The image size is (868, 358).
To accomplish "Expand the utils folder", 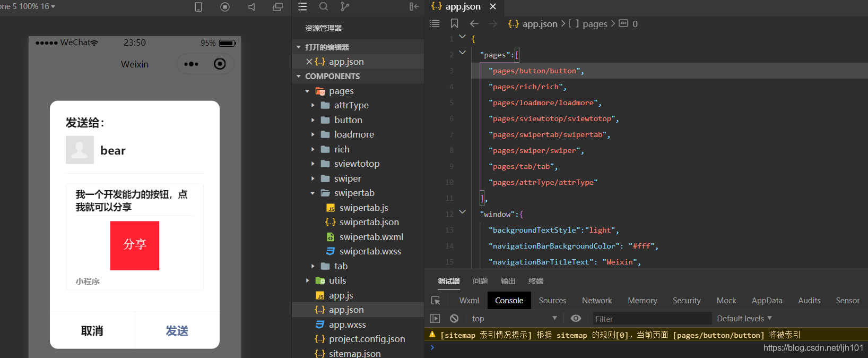I will 308,280.
